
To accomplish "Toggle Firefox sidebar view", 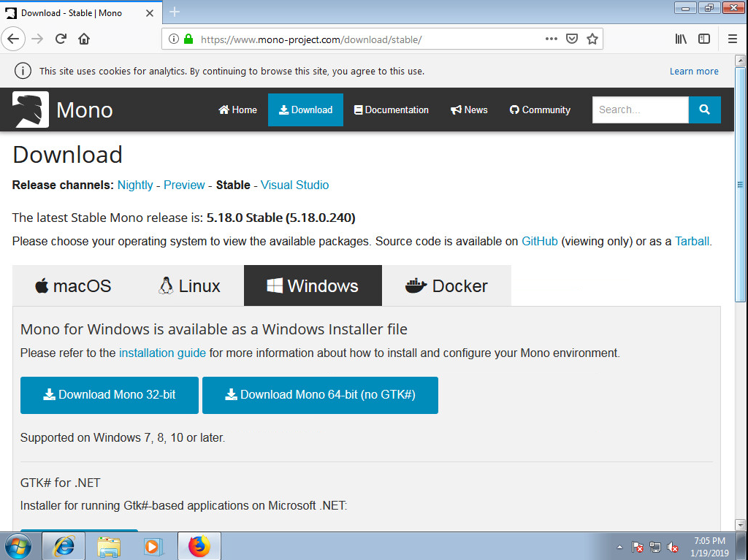I will tap(704, 39).
